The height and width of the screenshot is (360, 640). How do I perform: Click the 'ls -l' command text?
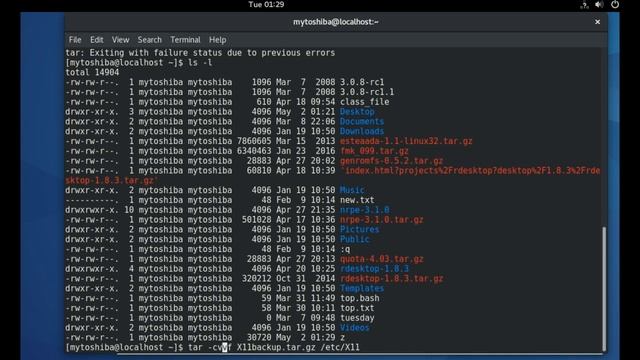(x=200, y=62)
